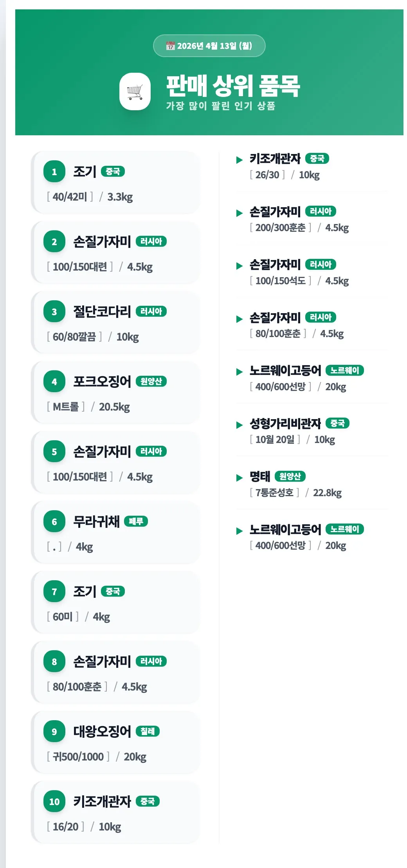This screenshot has width=407, height=868.
Task: Click the shopping cart icon in header
Action: (135, 91)
